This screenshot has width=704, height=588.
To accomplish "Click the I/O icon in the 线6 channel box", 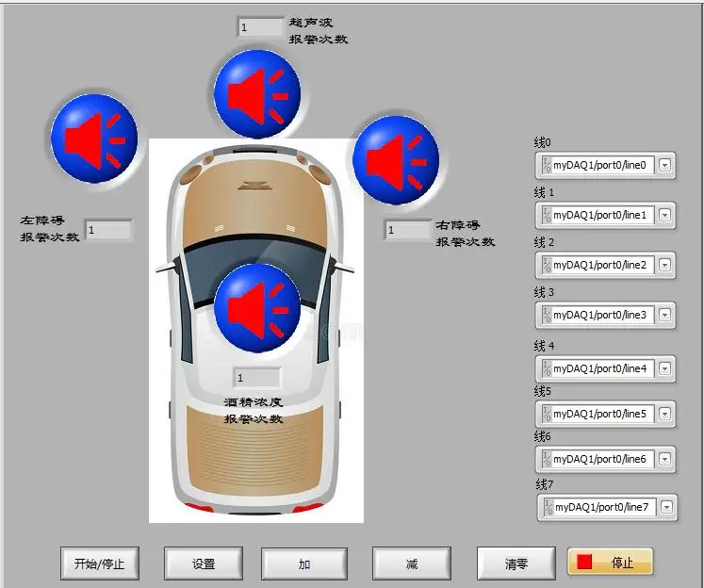I will point(547,459).
